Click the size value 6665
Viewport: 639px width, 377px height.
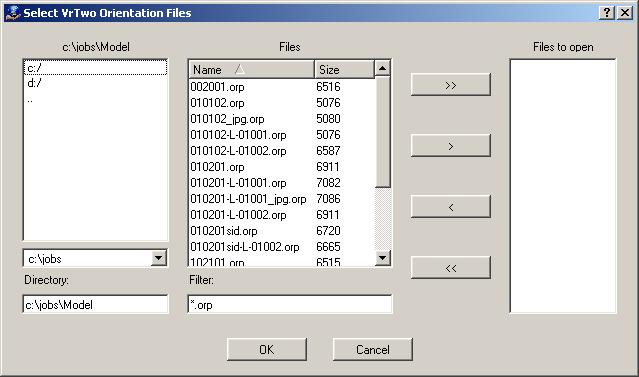pyautogui.click(x=328, y=247)
